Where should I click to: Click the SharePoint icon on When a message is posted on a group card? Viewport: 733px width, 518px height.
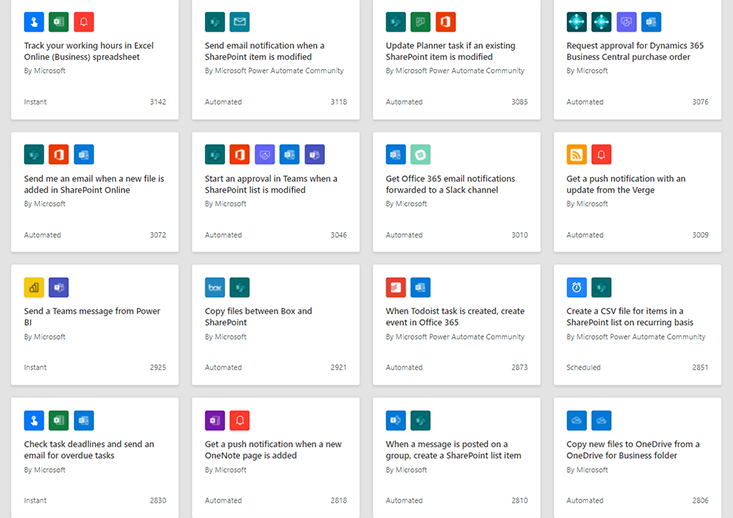pyautogui.click(x=421, y=421)
